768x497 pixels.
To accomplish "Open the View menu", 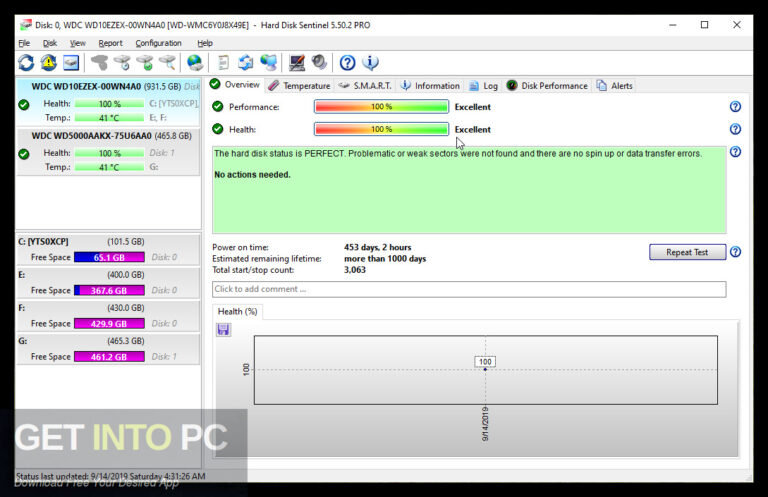I will pyautogui.click(x=77, y=43).
